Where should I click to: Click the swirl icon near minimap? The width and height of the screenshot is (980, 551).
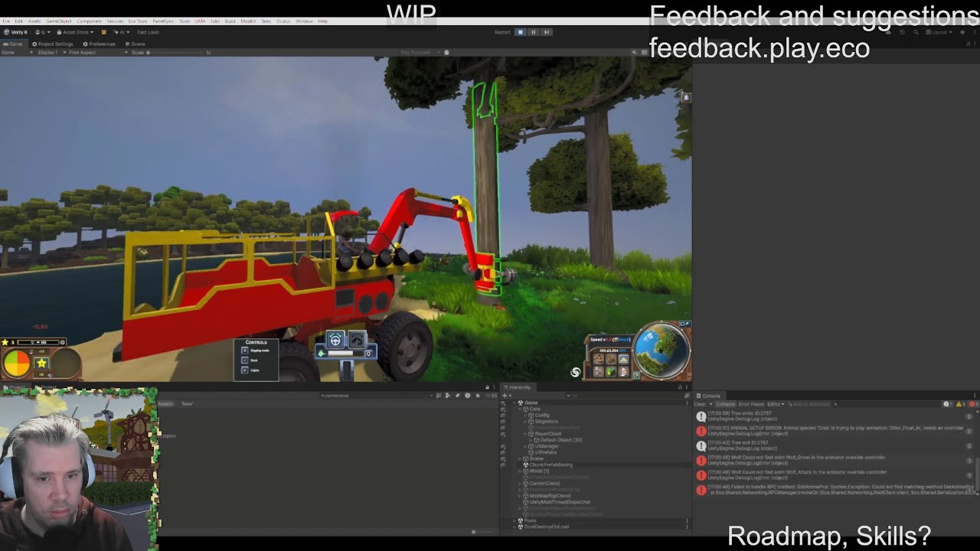pyautogui.click(x=575, y=372)
